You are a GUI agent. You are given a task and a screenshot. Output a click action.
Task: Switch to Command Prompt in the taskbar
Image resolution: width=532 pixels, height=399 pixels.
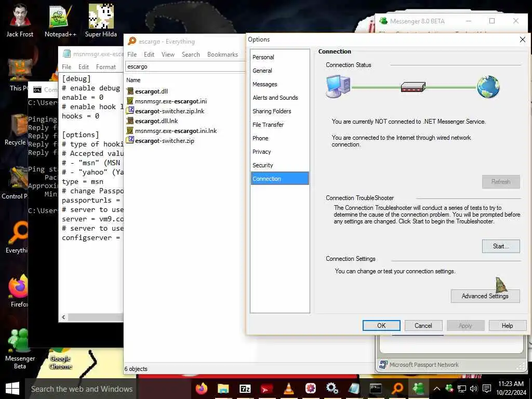(376, 389)
